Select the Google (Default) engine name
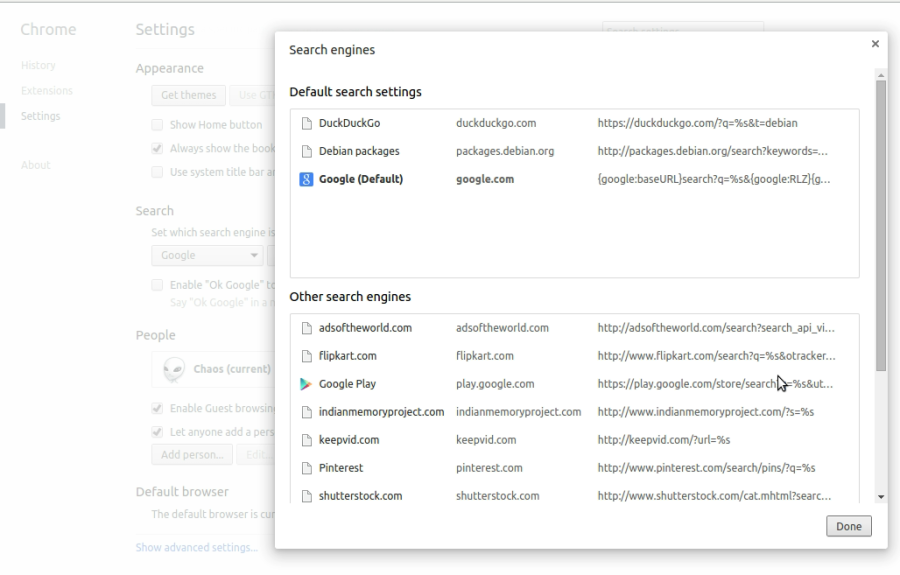 pos(361,179)
